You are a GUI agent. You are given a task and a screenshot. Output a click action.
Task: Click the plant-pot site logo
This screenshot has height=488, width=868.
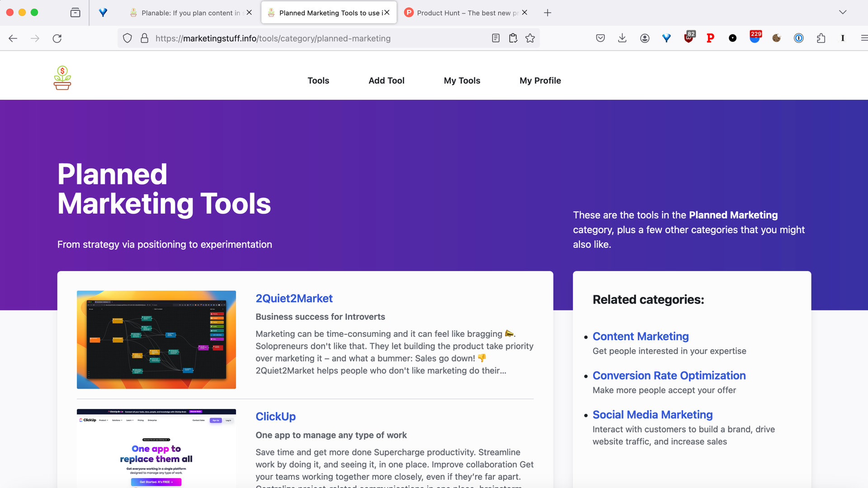62,78
